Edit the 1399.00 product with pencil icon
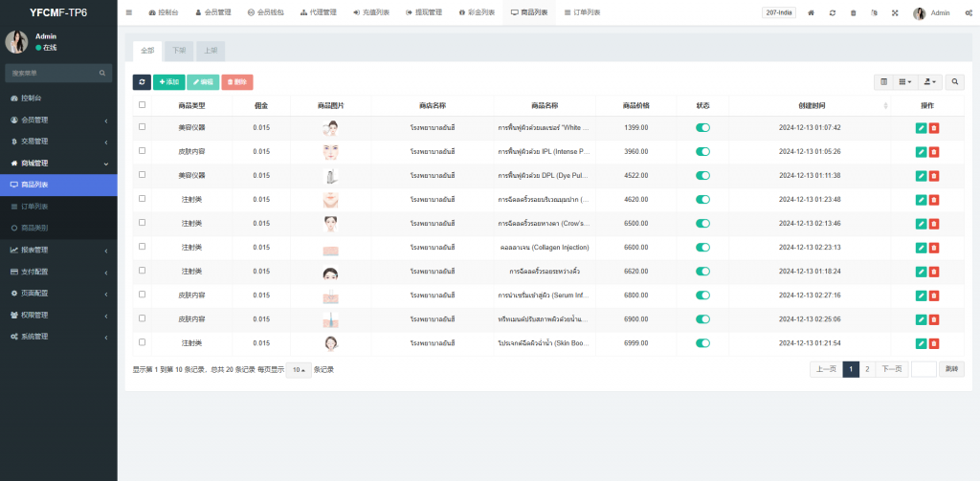The width and height of the screenshot is (980, 481). 921,127
